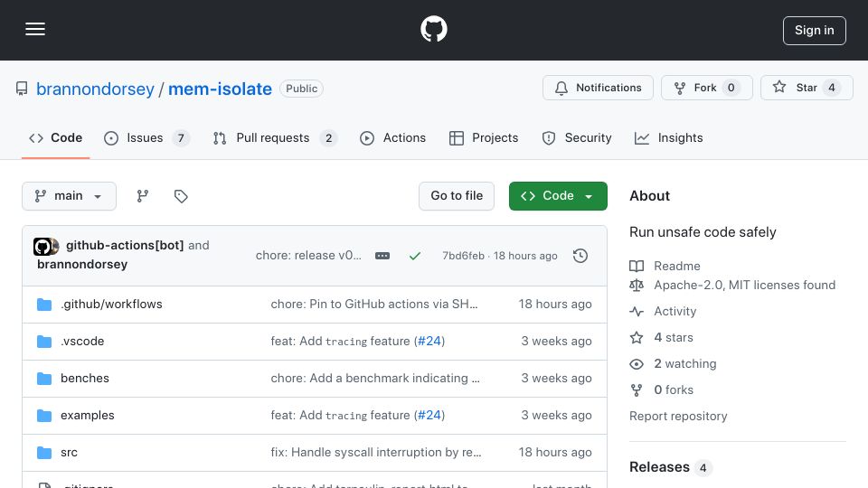
Task: Open the examples folder
Action: coord(88,416)
